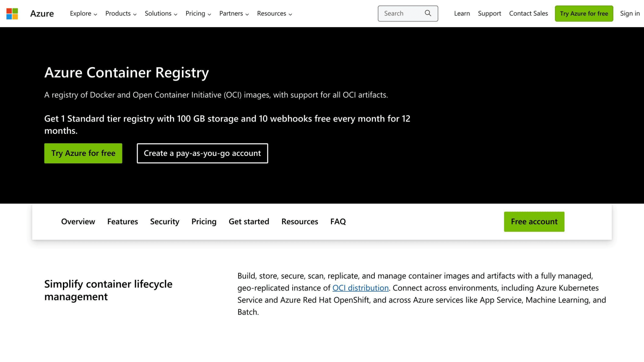
Task: Jump to the Security section tab
Action: coord(165,222)
